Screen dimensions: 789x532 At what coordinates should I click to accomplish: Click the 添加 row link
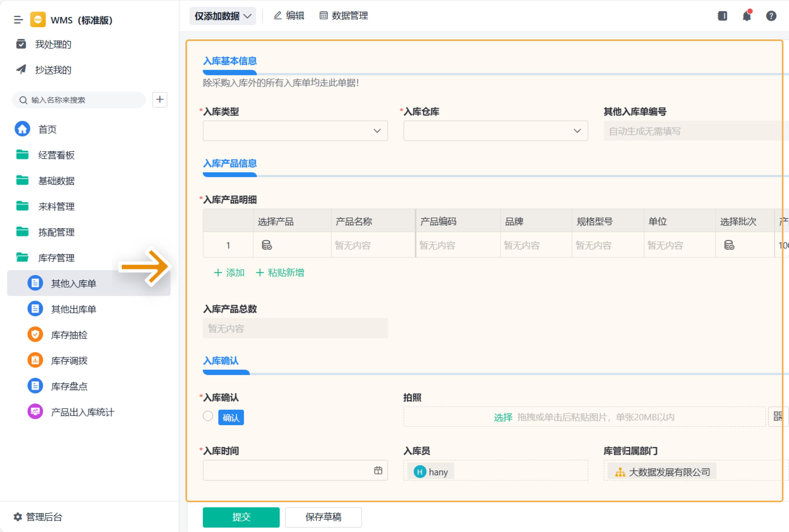pyautogui.click(x=229, y=273)
